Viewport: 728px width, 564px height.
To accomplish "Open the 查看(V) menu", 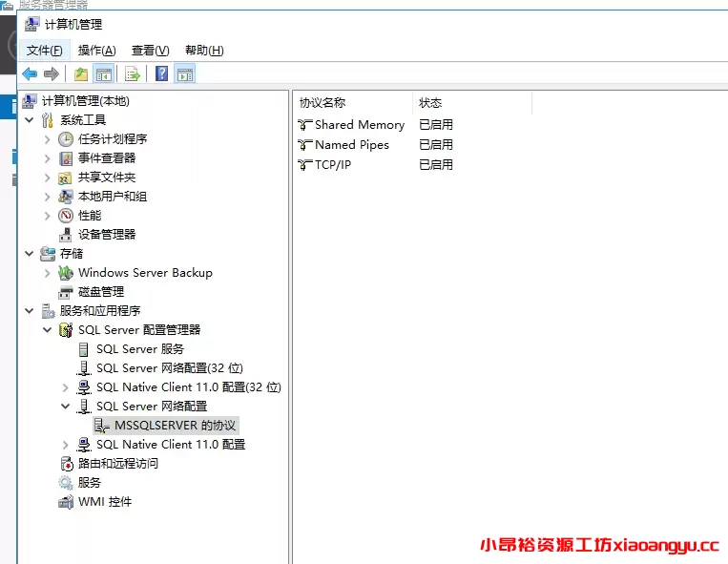I will pyautogui.click(x=151, y=51).
